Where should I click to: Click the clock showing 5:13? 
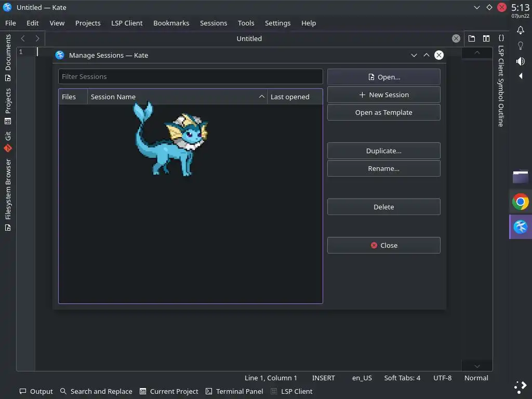pos(520,7)
